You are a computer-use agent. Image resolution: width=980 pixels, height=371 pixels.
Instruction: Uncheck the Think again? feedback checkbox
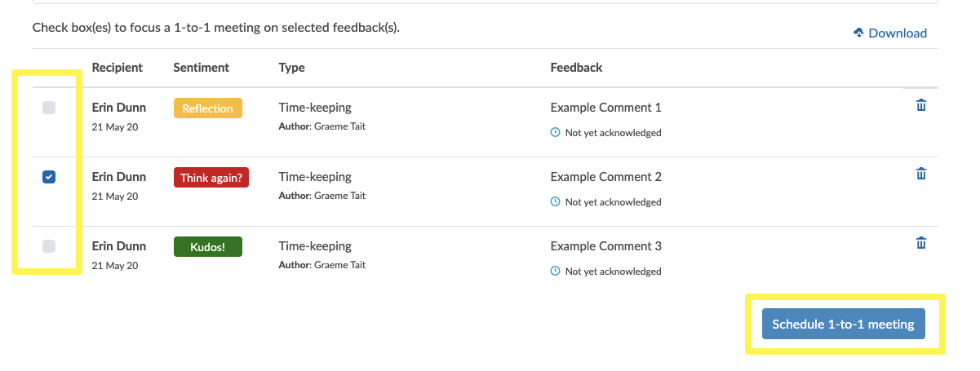[49, 177]
